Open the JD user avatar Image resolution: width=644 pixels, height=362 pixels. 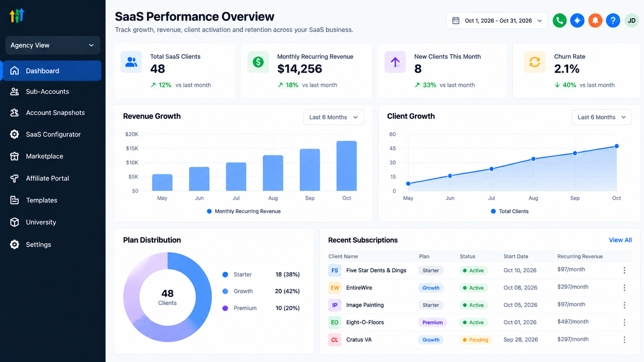tap(632, 20)
